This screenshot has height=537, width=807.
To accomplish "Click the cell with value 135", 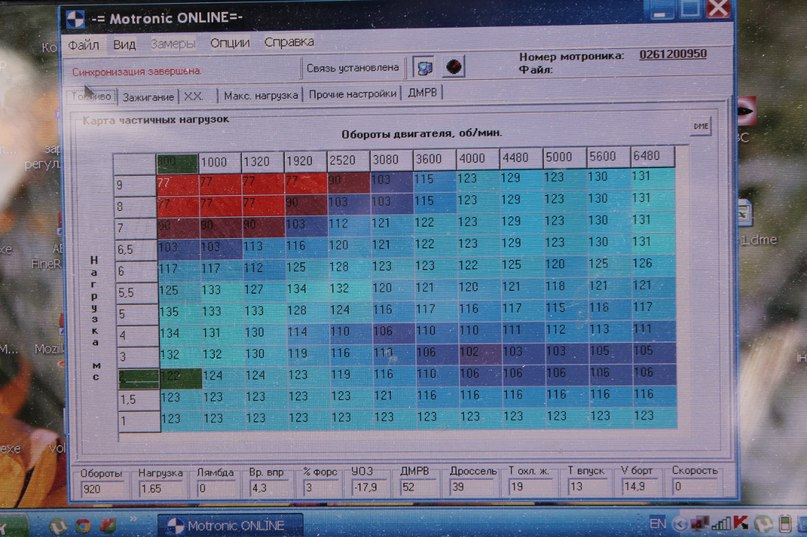I will click(179, 312).
